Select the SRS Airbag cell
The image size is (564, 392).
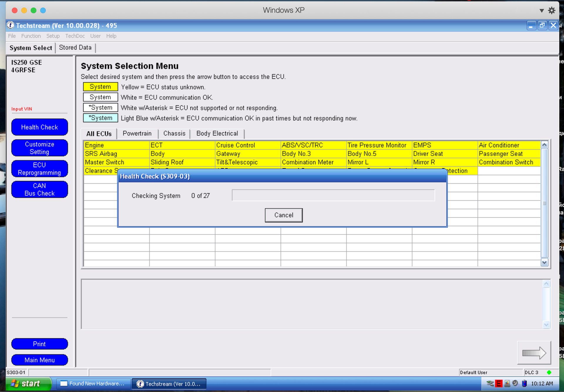tap(117, 154)
